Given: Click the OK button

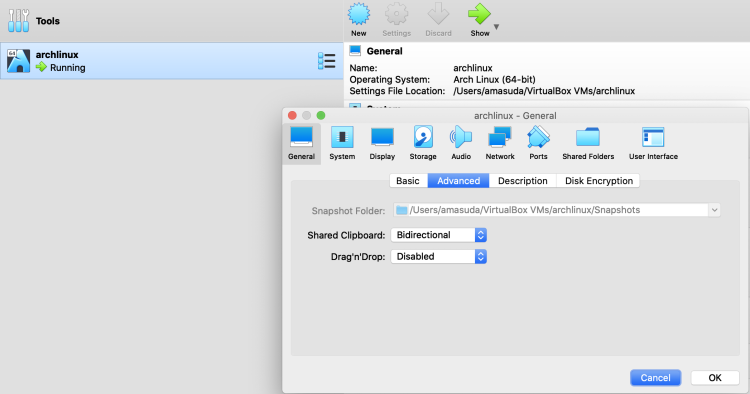Looking at the screenshot, I should coord(715,378).
